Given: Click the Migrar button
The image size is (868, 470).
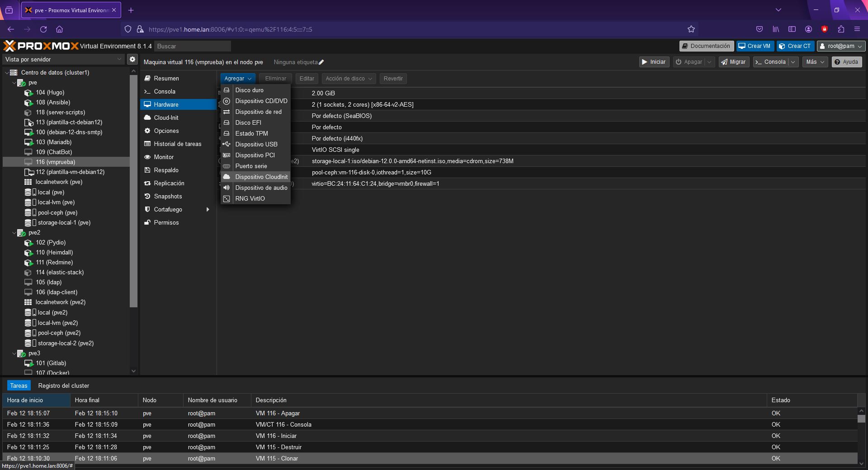Looking at the screenshot, I should pyautogui.click(x=734, y=62).
